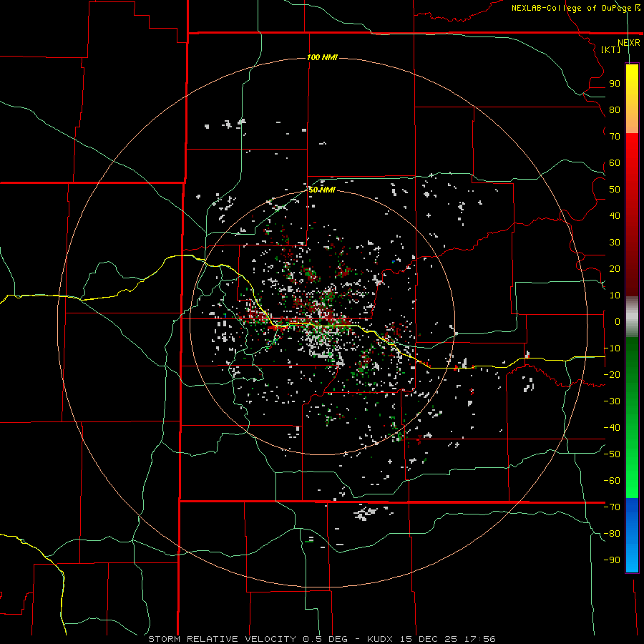Screen dimensions: 644x644
Task: Click the 40 value on the velocity scale
Action: pos(615,216)
